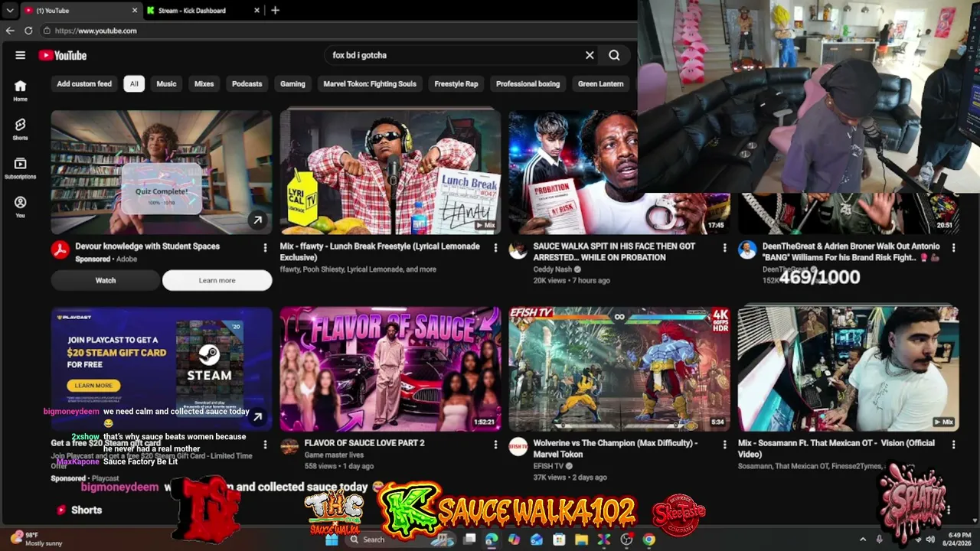Open the Wolverine vs The Champion video title
Viewport: 980px width, 551px height.
point(616,448)
